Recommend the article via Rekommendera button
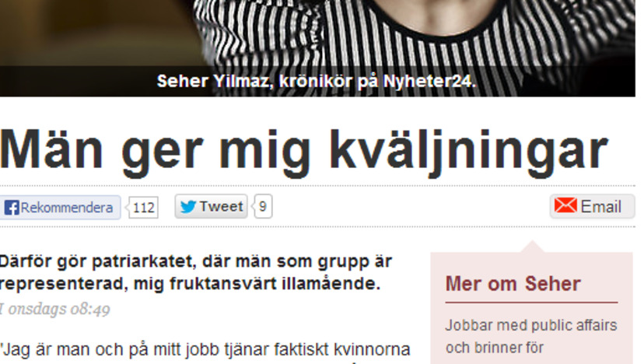The height and width of the screenshot is (364, 644). click(x=60, y=208)
